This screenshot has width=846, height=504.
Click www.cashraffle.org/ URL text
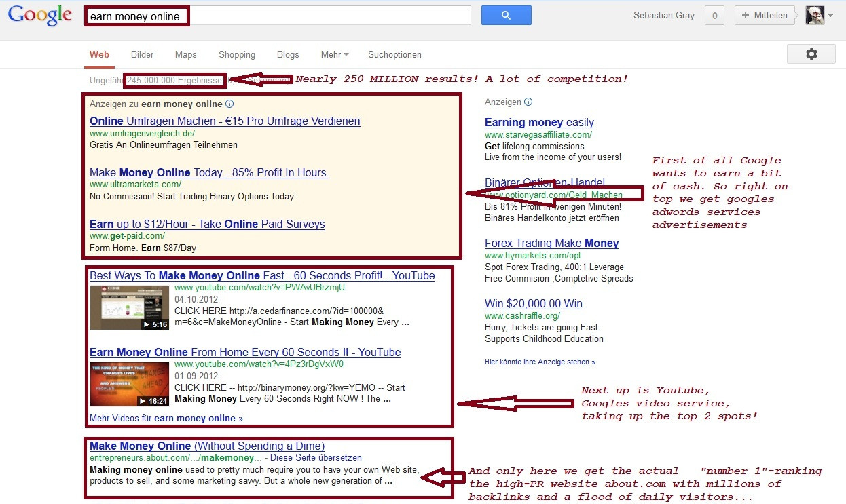tap(522, 315)
